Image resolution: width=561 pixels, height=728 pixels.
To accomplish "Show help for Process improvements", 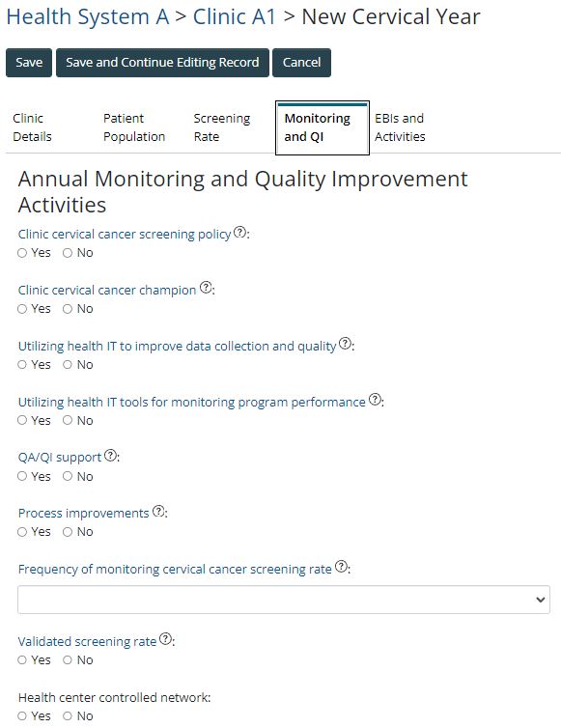I will (158, 511).
